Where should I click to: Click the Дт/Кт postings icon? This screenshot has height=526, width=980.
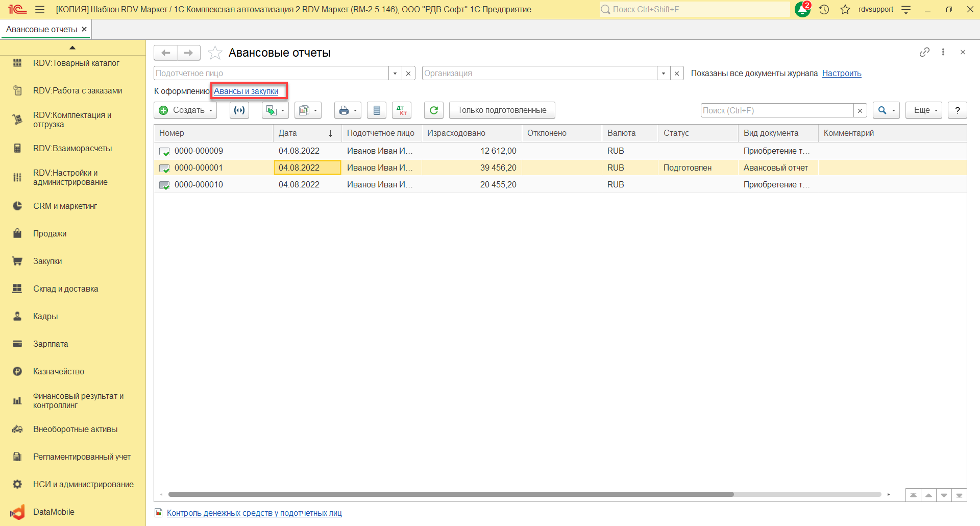(402, 110)
